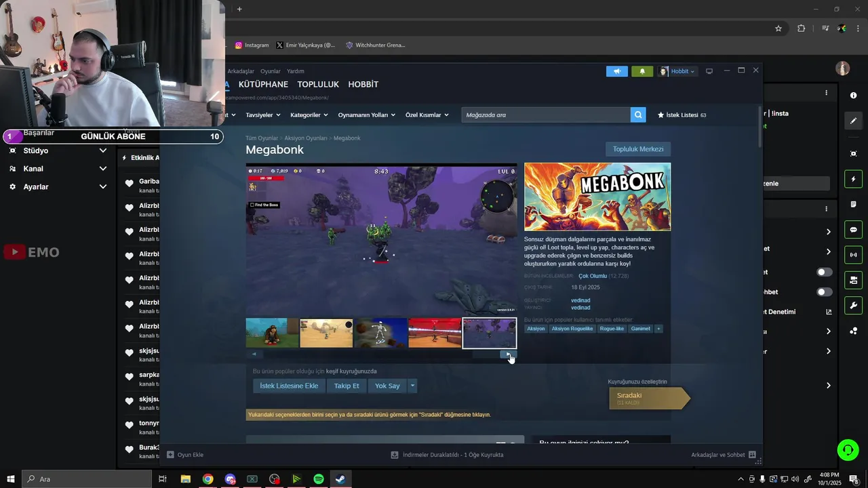The height and width of the screenshot is (488, 868).
Task: Click the media strip right arrow
Action: [509, 354]
